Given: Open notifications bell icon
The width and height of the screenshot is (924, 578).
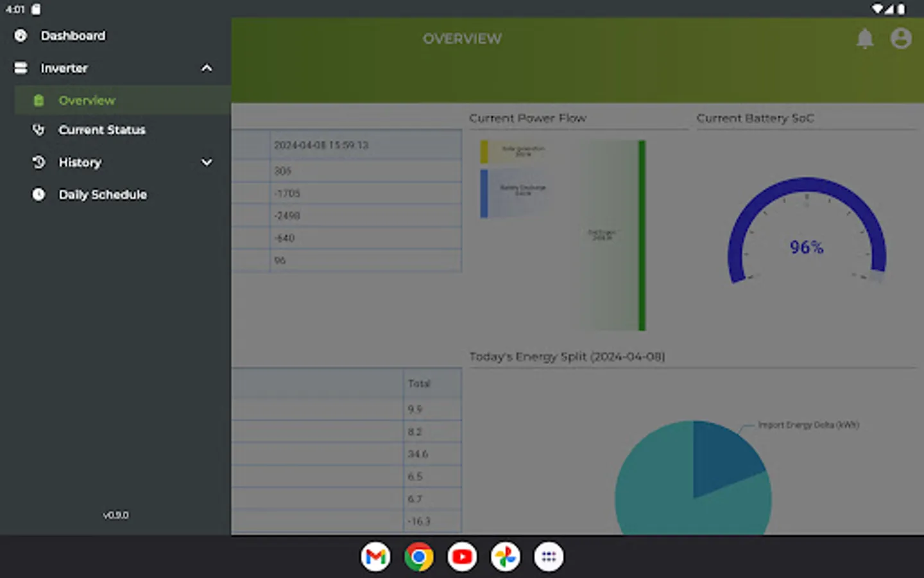Looking at the screenshot, I should (x=865, y=39).
